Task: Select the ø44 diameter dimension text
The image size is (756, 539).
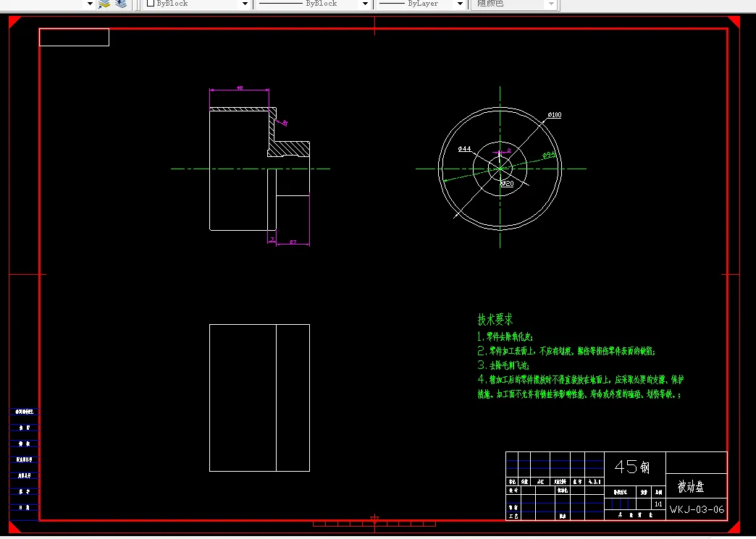Action: pyautogui.click(x=464, y=149)
